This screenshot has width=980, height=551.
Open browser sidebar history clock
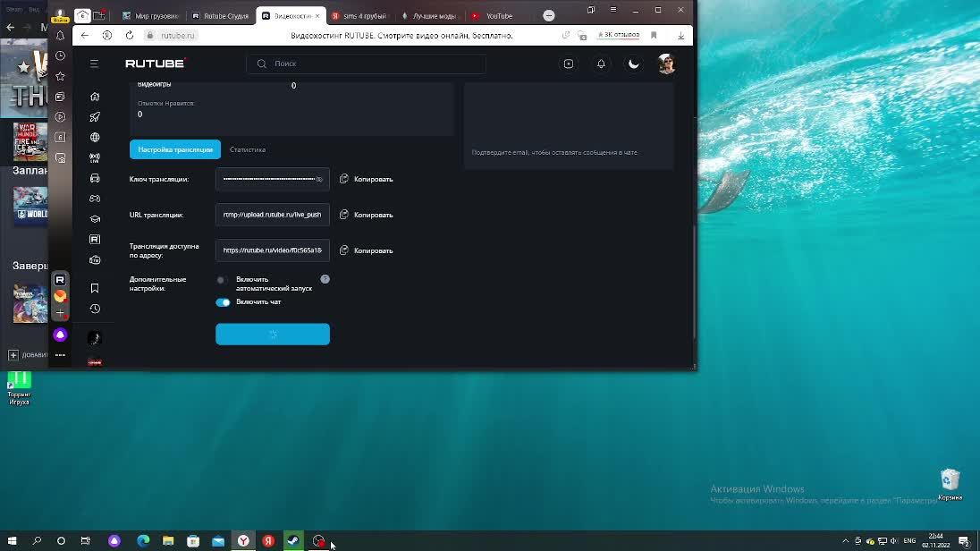(60, 55)
